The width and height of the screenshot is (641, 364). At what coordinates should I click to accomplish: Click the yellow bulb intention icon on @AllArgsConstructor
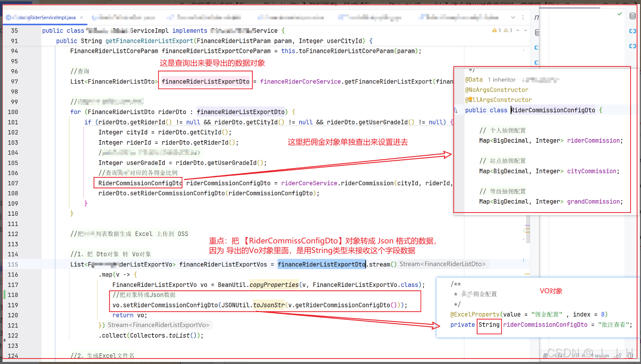470,99
